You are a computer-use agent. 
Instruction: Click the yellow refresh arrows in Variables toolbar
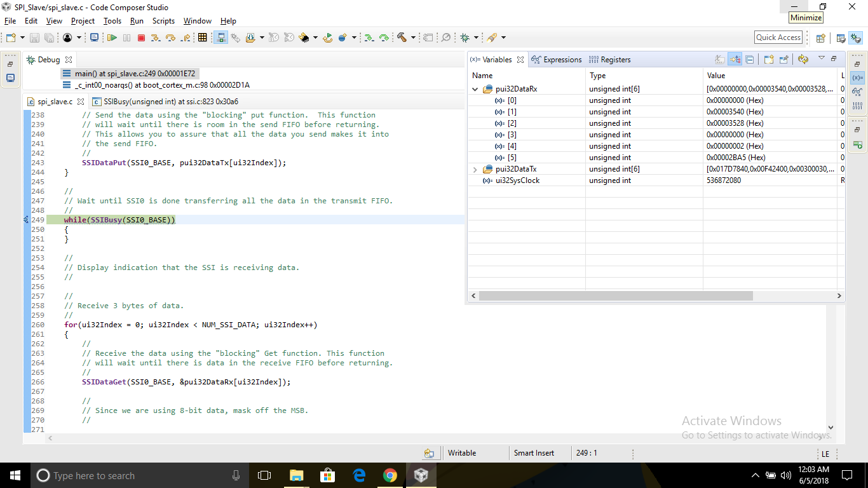click(803, 59)
